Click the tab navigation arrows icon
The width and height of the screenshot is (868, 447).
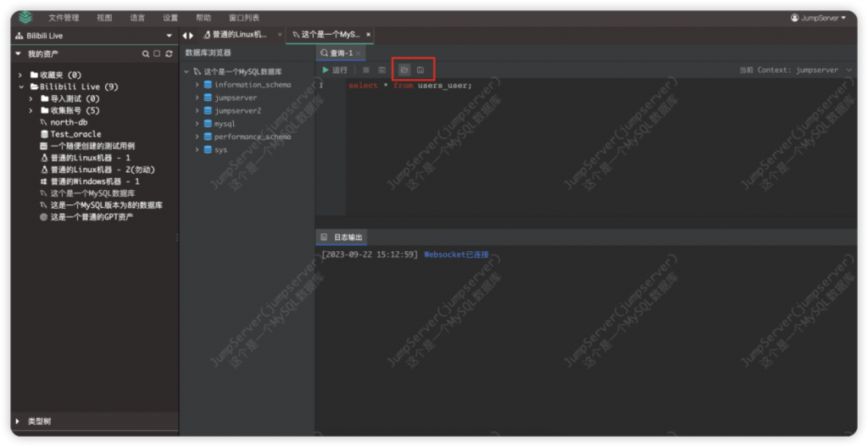point(188,36)
